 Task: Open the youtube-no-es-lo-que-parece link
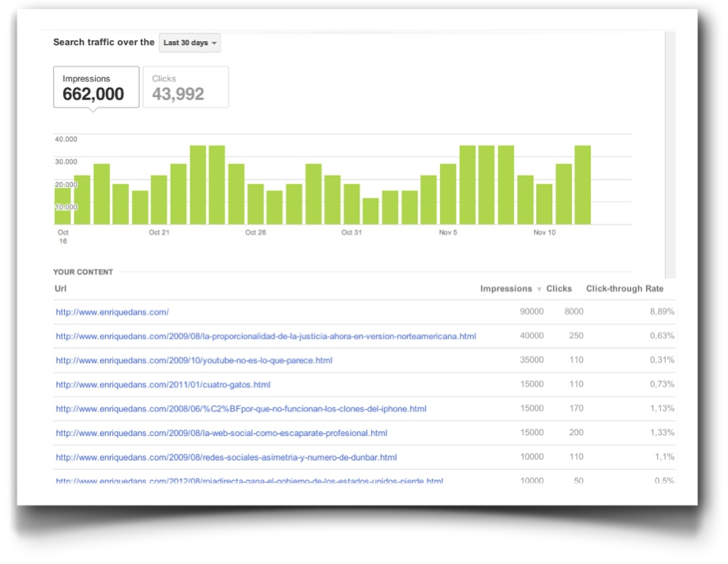pos(194,360)
